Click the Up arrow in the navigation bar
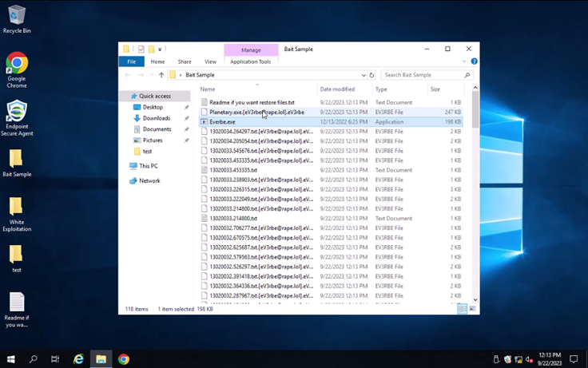This screenshot has height=368, width=588. [x=161, y=75]
